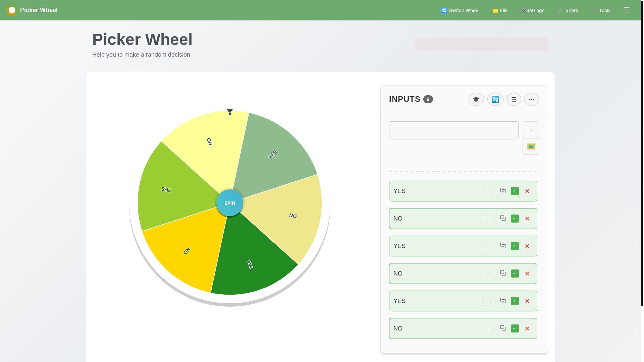The height and width of the screenshot is (362, 644).
Task: Toggle inputs visibility with the eye icon
Action: pyautogui.click(x=476, y=99)
